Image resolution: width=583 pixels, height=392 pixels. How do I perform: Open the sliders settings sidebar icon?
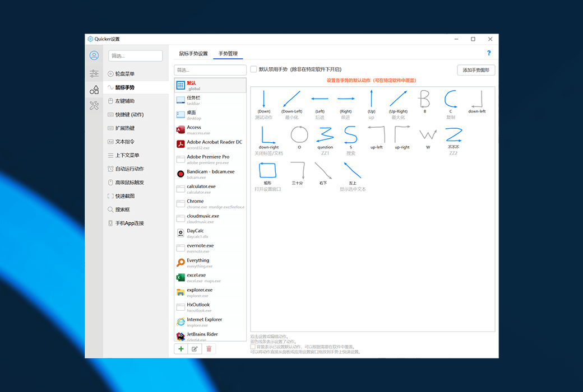point(94,73)
